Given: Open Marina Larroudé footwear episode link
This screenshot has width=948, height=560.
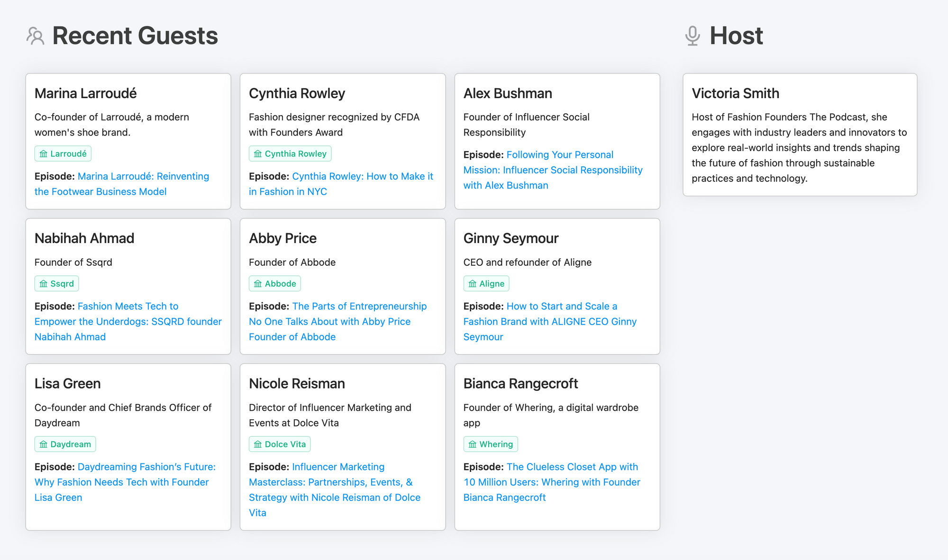Looking at the screenshot, I should click(143, 177).
